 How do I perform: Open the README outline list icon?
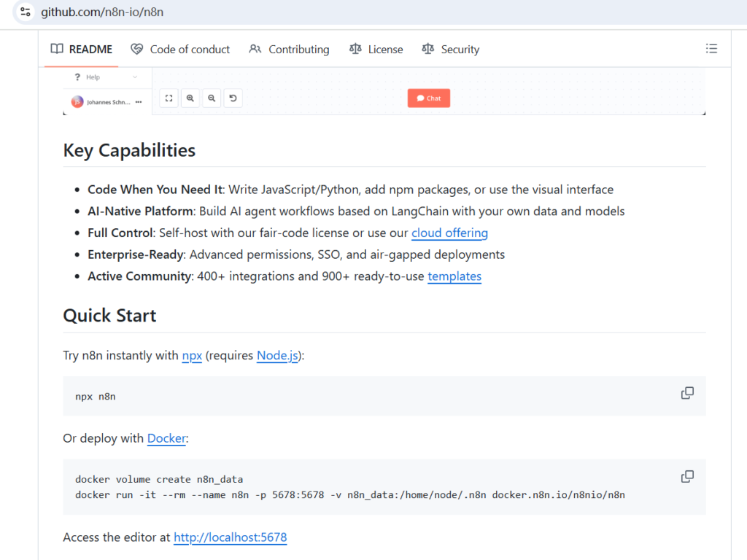click(711, 49)
